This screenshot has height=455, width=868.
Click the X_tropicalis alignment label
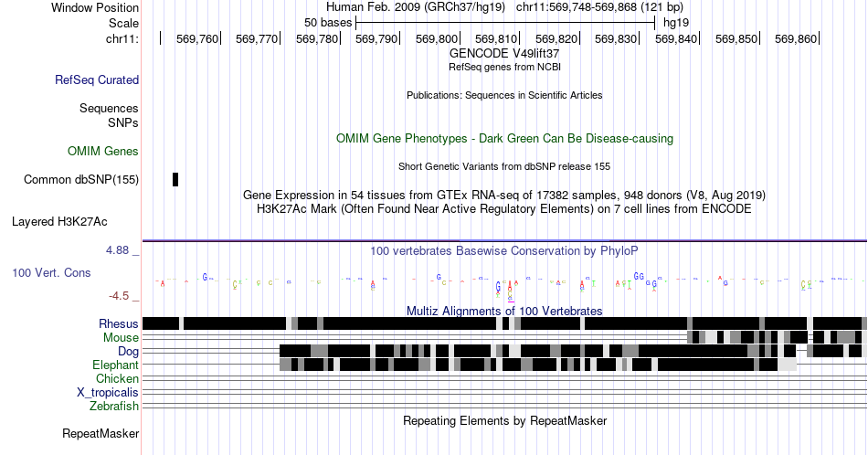[x=108, y=393]
